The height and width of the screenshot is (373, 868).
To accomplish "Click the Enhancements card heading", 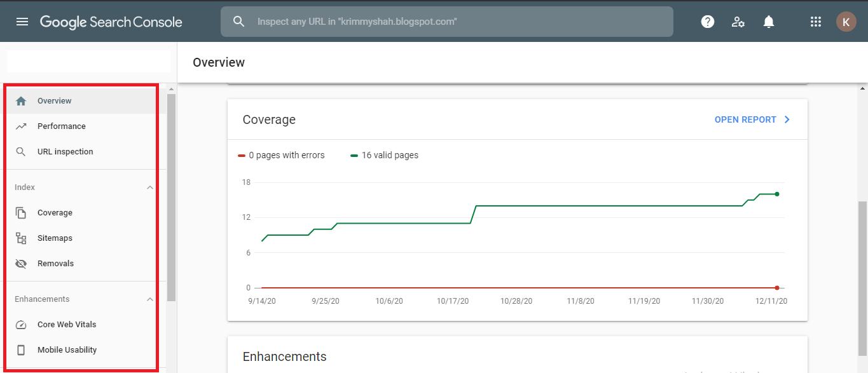I will [284, 356].
